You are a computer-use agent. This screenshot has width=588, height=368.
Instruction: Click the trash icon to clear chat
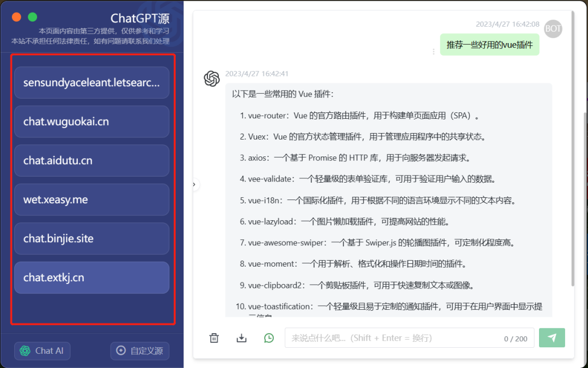[214, 338]
